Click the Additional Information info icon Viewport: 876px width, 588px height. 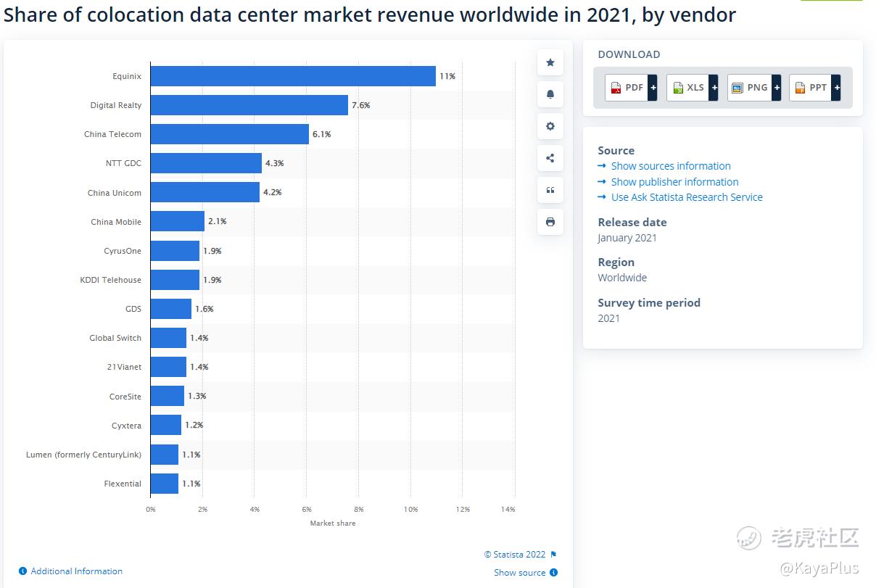click(22, 571)
